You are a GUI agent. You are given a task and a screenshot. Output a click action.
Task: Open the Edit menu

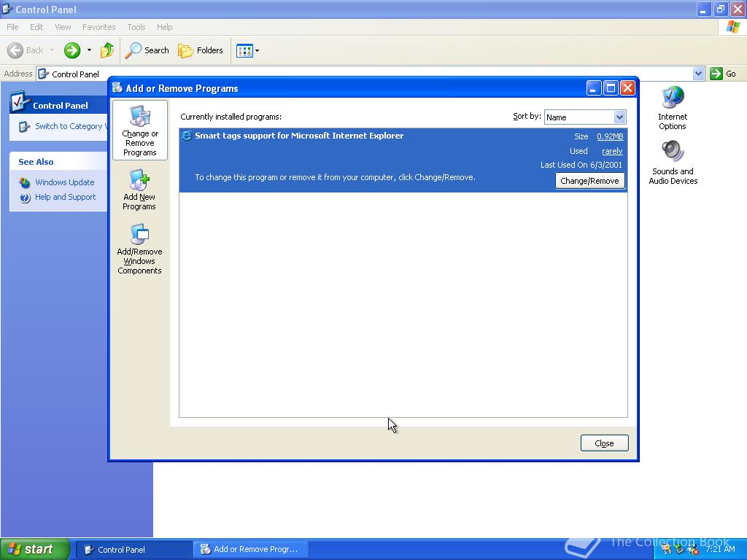click(x=36, y=27)
